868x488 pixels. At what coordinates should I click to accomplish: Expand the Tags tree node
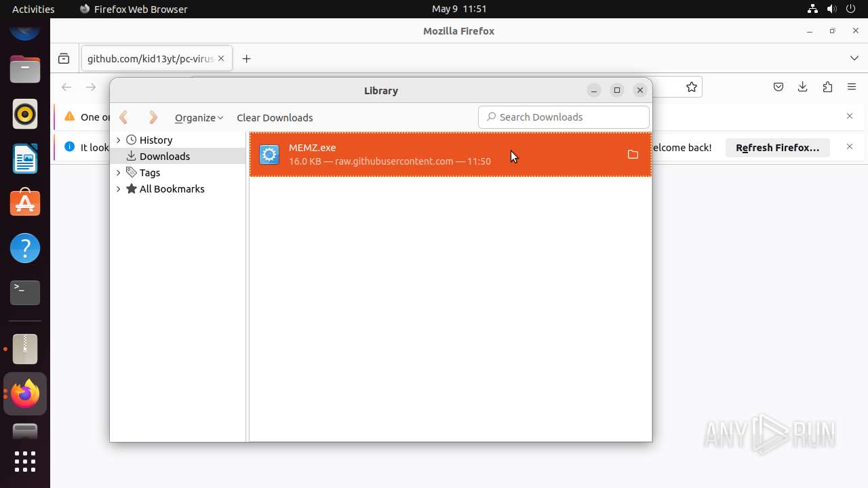click(119, 173)
